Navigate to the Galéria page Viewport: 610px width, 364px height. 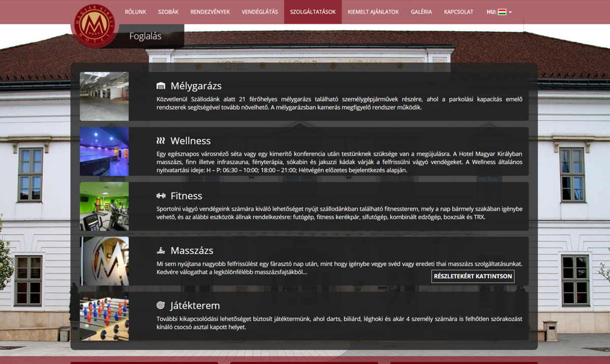click(421, 12)
